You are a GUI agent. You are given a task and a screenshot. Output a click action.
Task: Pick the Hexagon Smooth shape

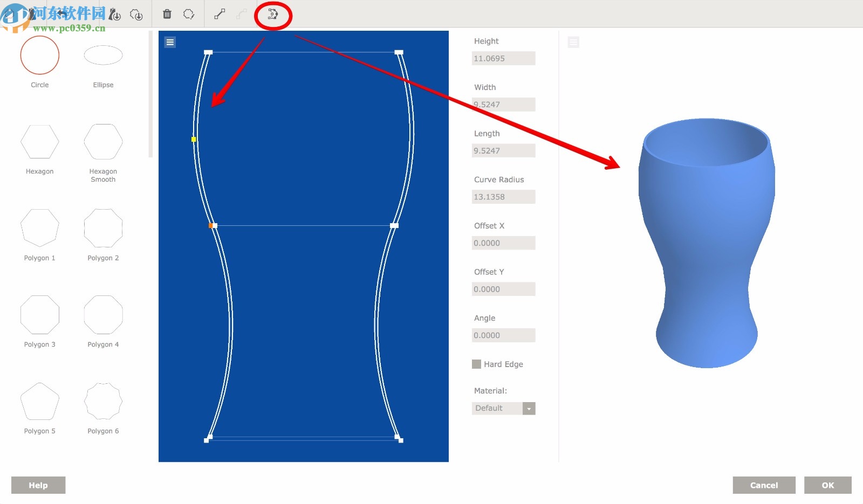click(103, 142)
